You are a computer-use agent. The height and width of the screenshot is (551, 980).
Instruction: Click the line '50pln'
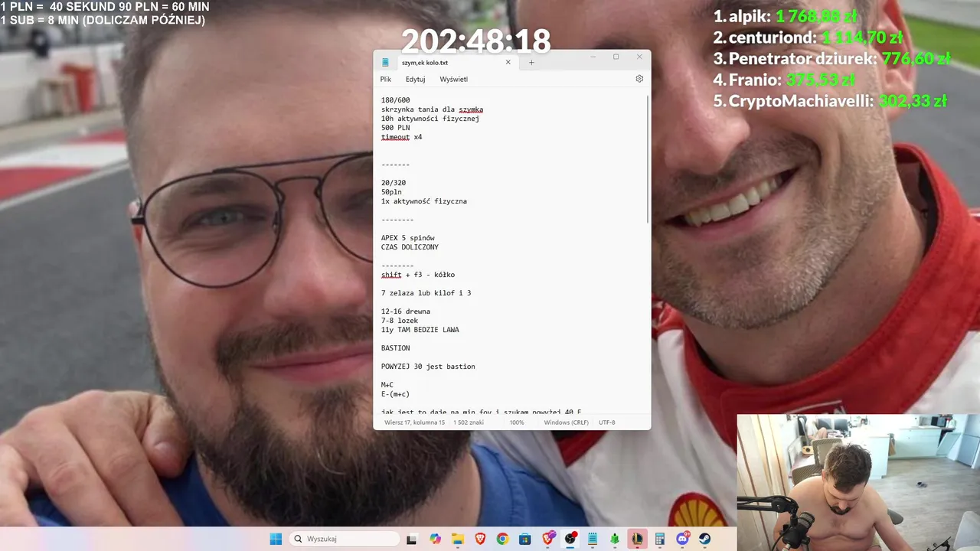tap(391, 192)
